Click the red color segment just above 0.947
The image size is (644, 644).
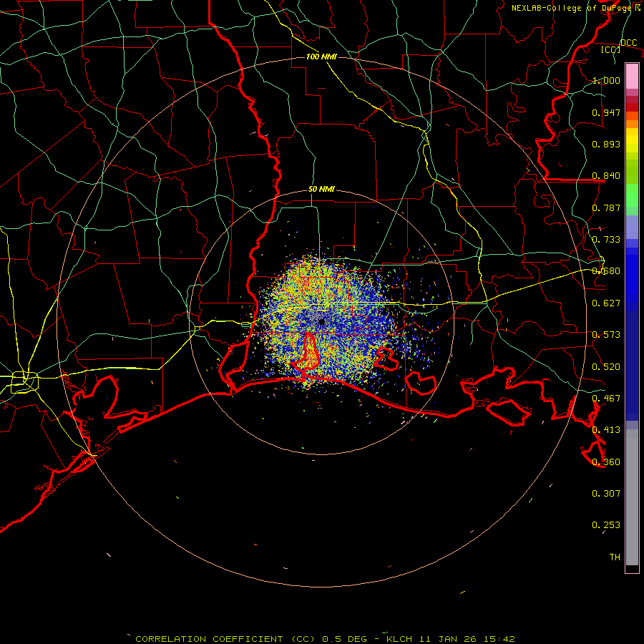click(x=632, y=107)
